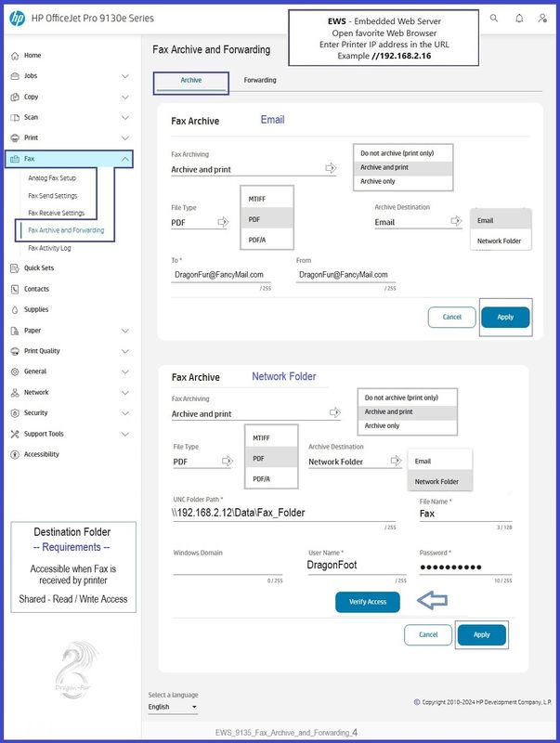Open File Type PDF dropdown in Email section
Screen dimensions: 560x743
[200, 222]
